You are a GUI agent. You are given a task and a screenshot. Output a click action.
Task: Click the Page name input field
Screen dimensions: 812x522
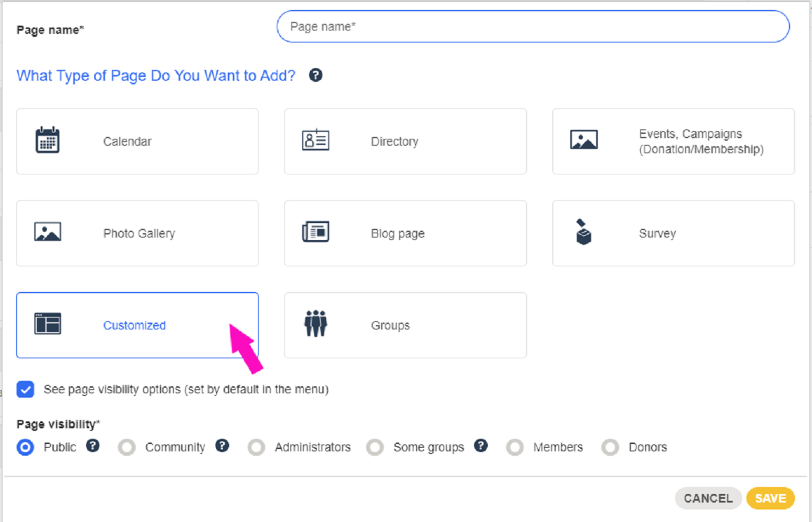532,26
